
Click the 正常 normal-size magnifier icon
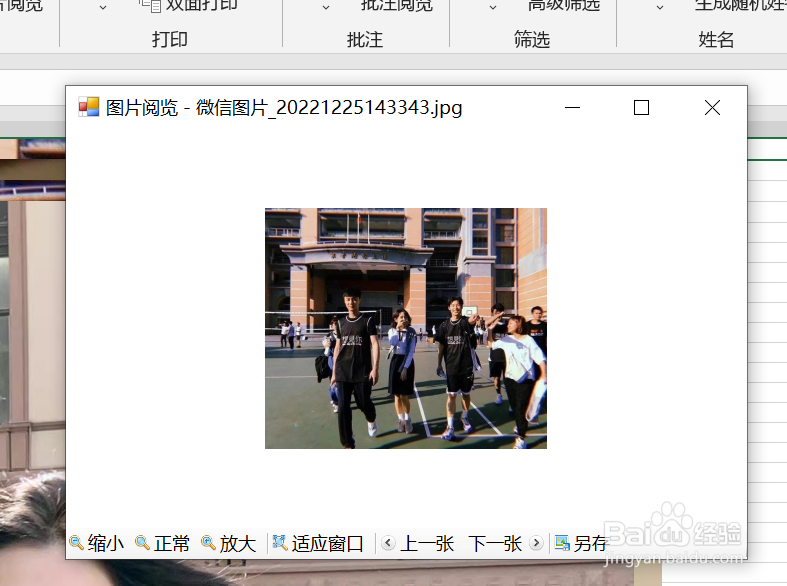coord(143,543)
